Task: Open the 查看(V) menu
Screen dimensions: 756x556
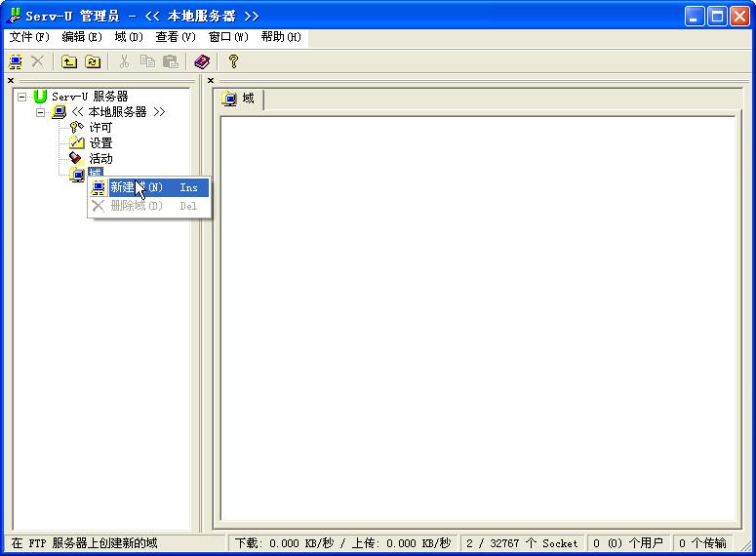Action: coord(176,37)
